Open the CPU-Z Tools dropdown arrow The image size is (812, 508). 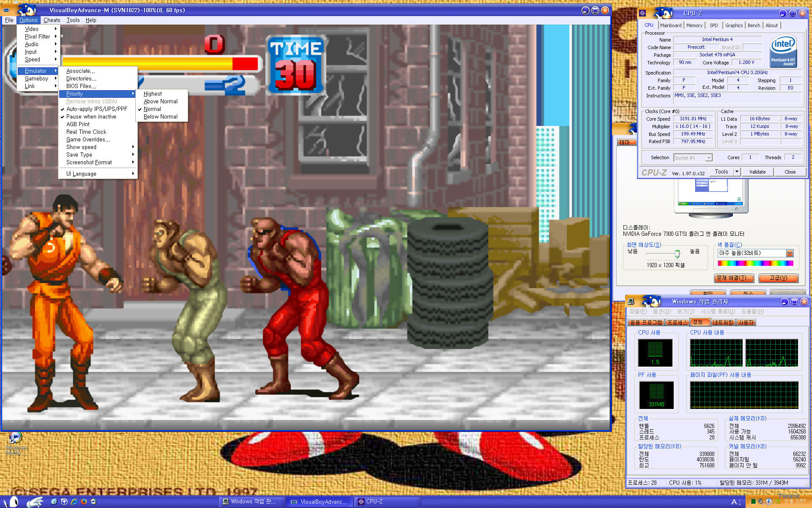coord(737,171)
